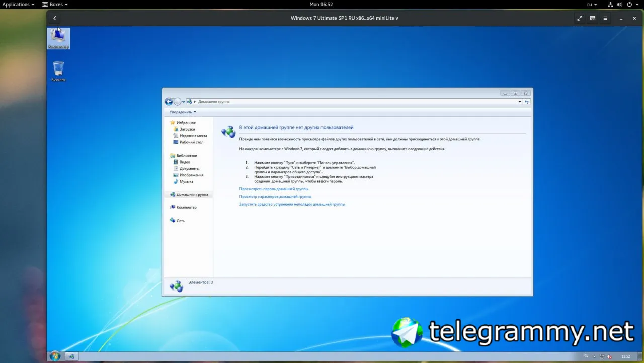This screenshot has height=363, width=644.
Task: Open the Recycle Bin desktop icon
Action: point(58,71)
